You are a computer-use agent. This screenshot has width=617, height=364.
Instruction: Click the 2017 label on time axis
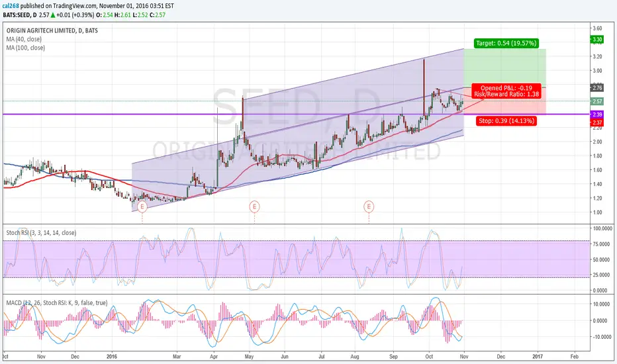(538, 357)
